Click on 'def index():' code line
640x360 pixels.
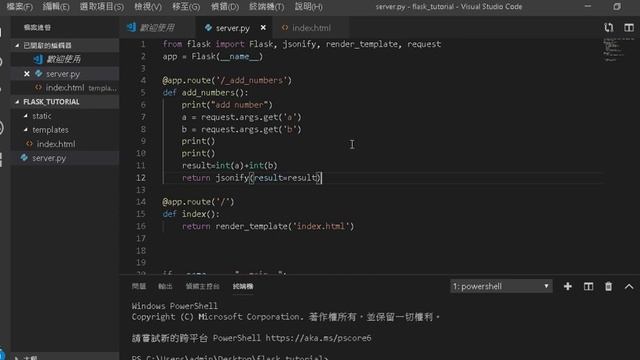click(191, 214)
